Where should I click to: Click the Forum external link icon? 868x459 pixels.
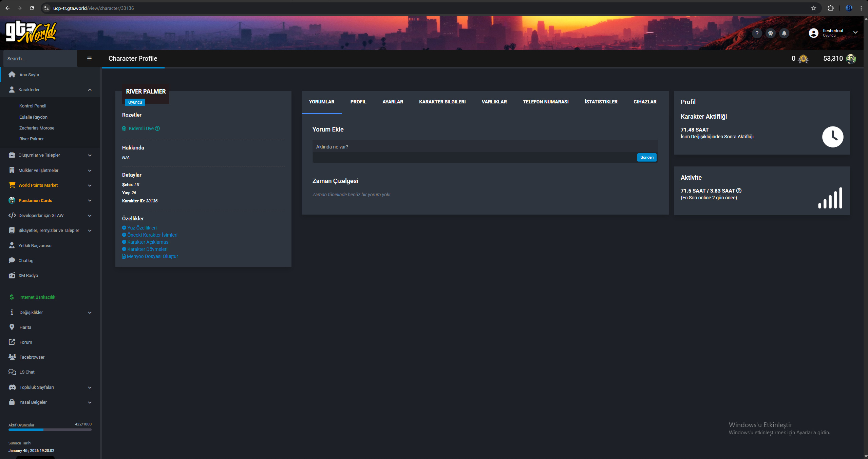12,342
